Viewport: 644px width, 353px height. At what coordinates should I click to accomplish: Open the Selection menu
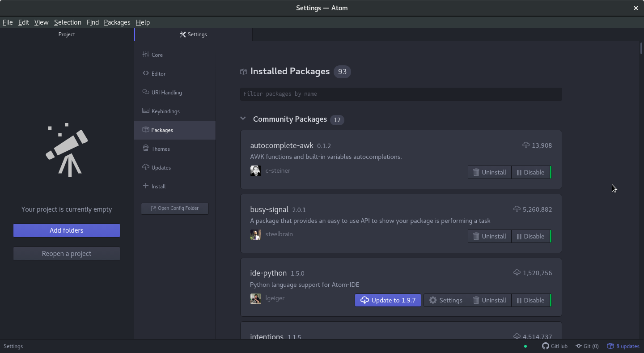tap(68, 22)
